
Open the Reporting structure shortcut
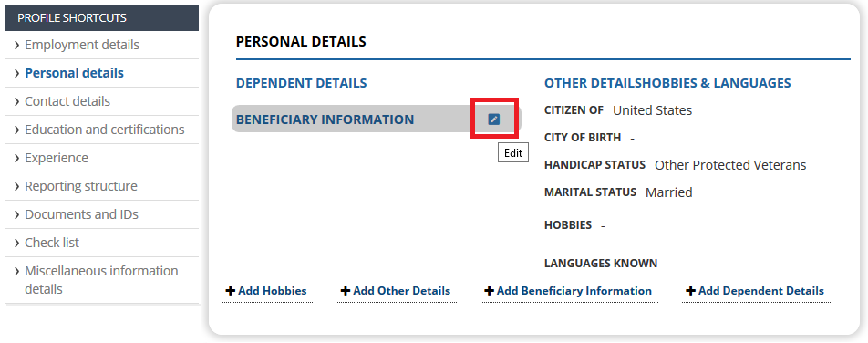[x=81, y=186]
